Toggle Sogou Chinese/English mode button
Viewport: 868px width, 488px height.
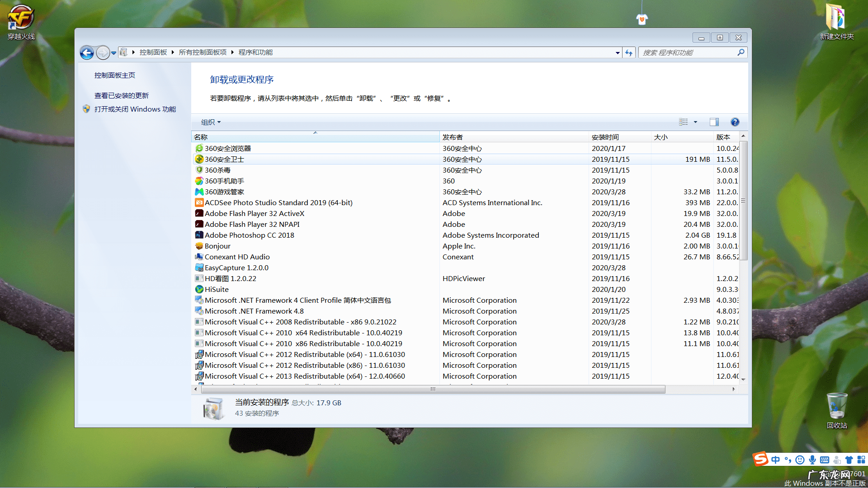pos(776,460)
